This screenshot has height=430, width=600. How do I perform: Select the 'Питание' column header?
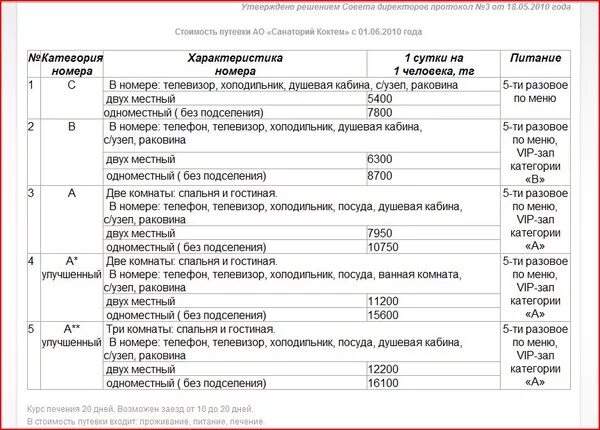[535, 64]
